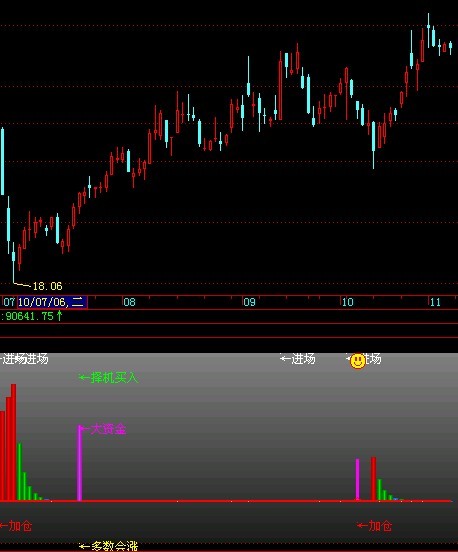Click the short magenta bar near month 10
Screen dimensions: 458x552
click(x=358, y=479)
